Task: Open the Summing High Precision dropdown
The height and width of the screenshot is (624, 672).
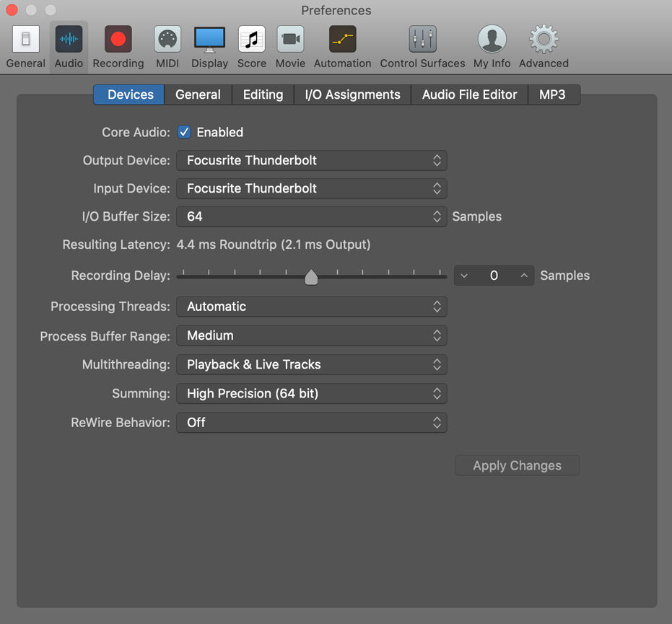Action: 312,394
